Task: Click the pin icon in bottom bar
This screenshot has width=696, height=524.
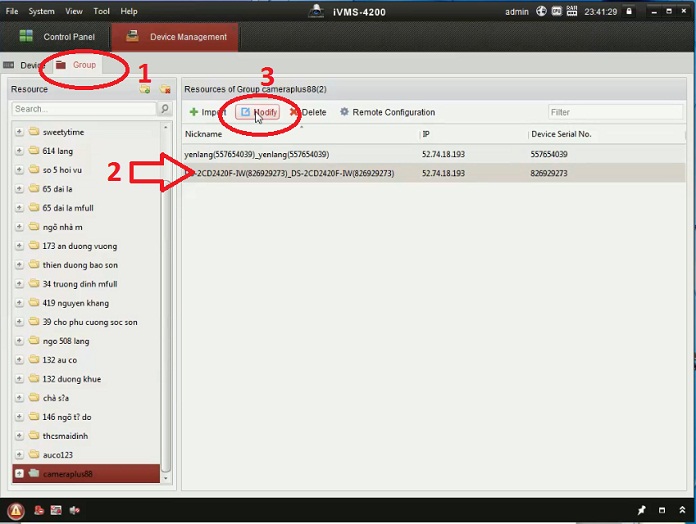Action: 641,510
